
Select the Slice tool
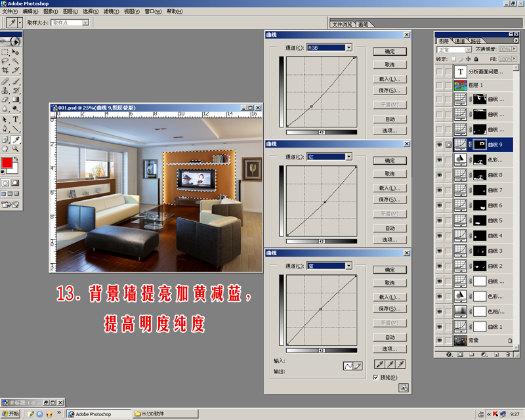click(15, 70)
